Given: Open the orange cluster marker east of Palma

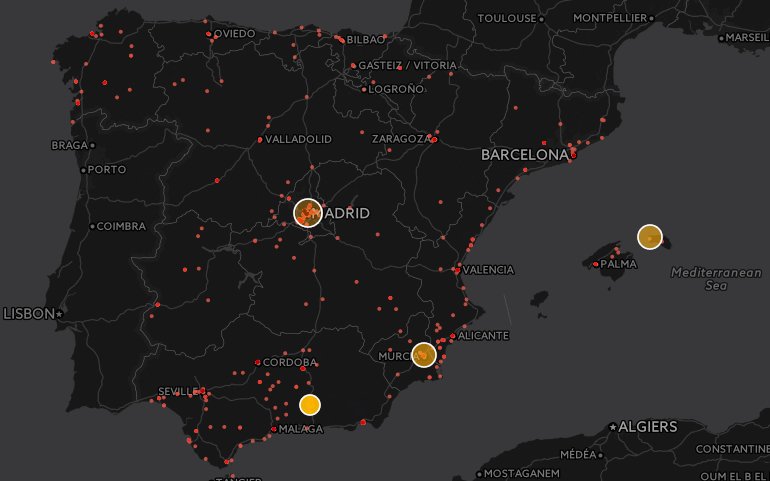Looking at the screenshot, I should tap(650, 237).
